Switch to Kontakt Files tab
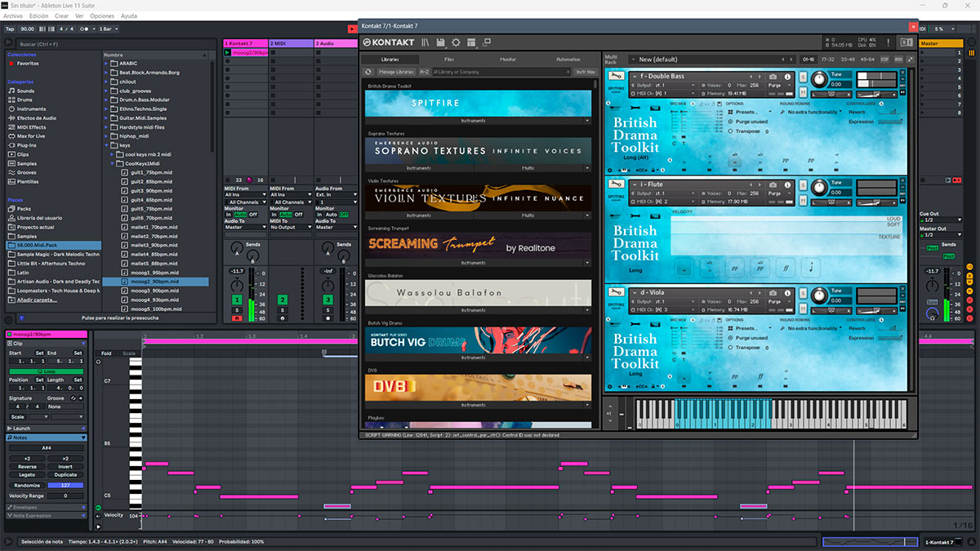 (449, 60)
